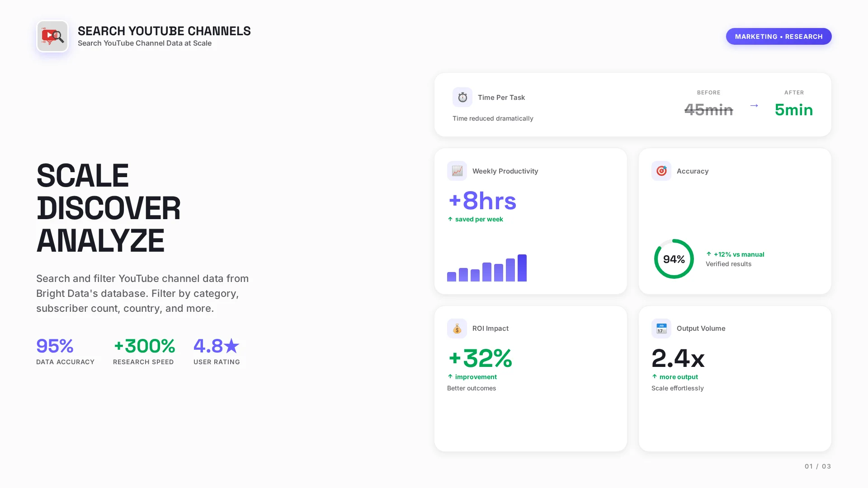This screenshot has width=868, height=488.
Task: Select the 01 / 03 page indicator
Action: point(817,466)
